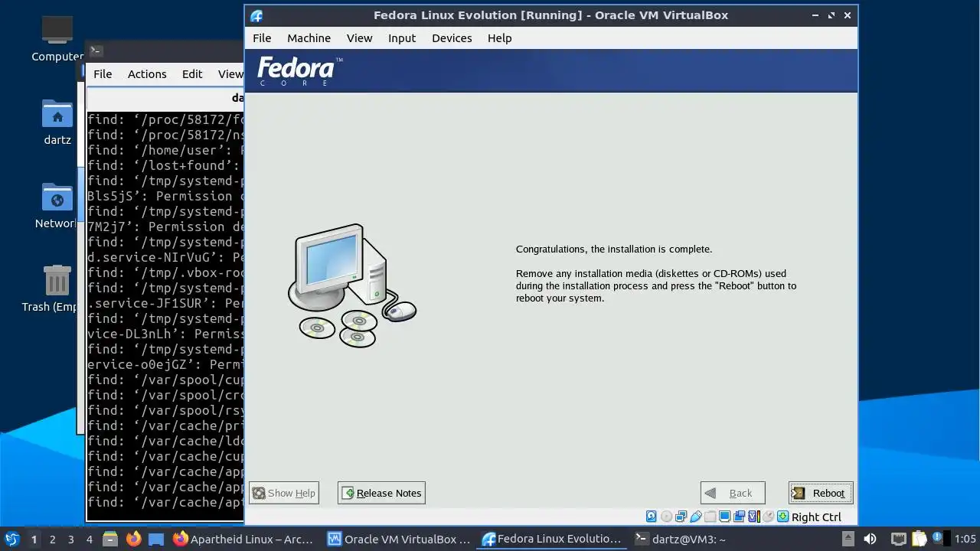Switch to workspace 4 in taskbar pager

tap(89, 539)
